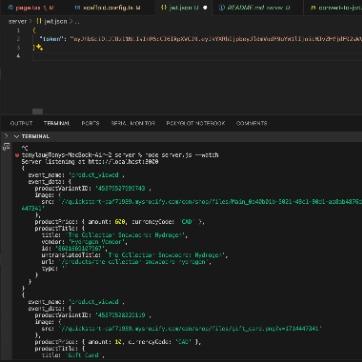Click the "token" key in editor
The image size is (362, 362).
point(51,39)
